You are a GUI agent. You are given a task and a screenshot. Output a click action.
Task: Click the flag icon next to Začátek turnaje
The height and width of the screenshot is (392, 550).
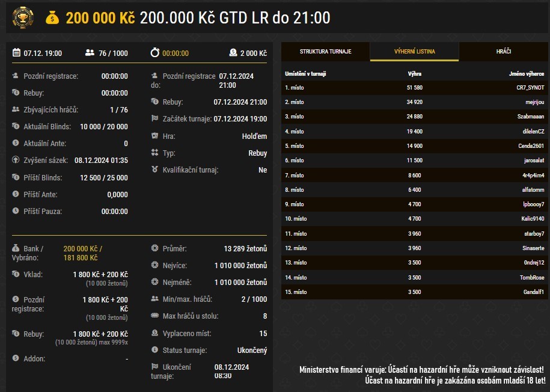154,119
